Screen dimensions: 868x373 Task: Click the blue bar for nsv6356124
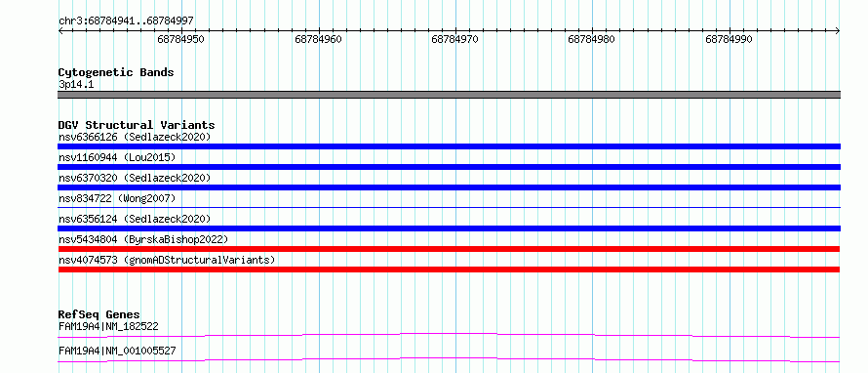point(449,228)
